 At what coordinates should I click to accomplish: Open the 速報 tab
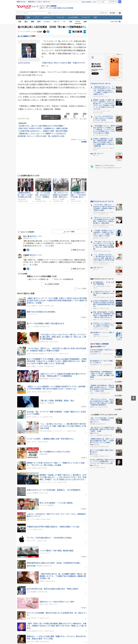pos(28,17)
